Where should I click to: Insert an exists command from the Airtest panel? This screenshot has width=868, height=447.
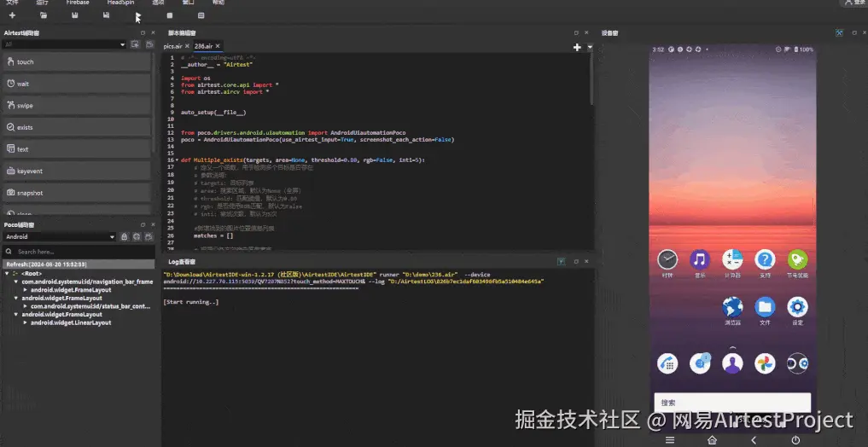[x=77, y=127]
